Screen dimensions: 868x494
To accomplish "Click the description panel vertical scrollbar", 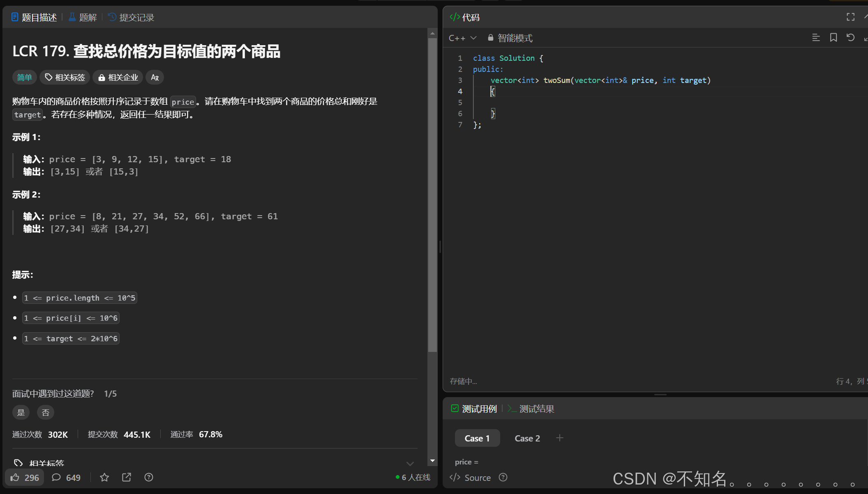I will [x=432, y=195].
